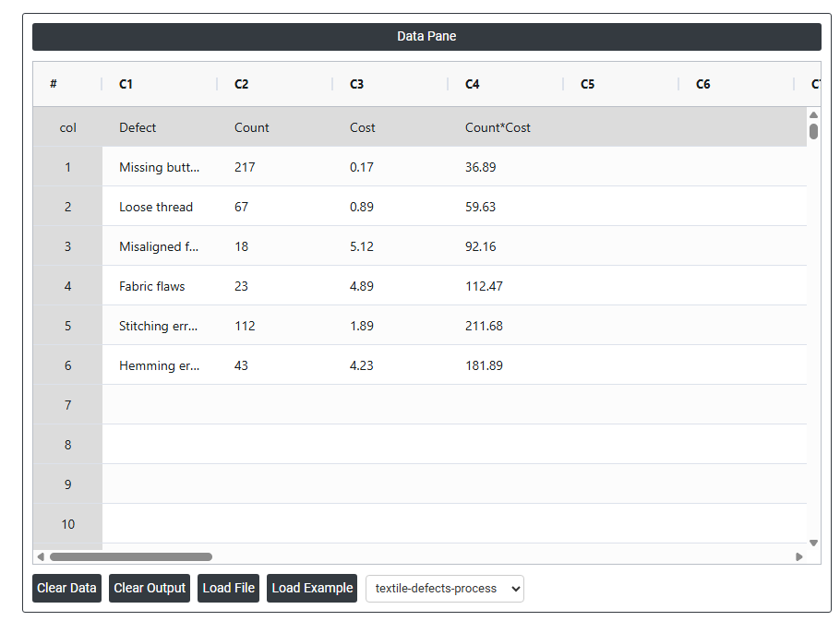Click the horizontal scrollbar thumb

[x=130, y=557]
